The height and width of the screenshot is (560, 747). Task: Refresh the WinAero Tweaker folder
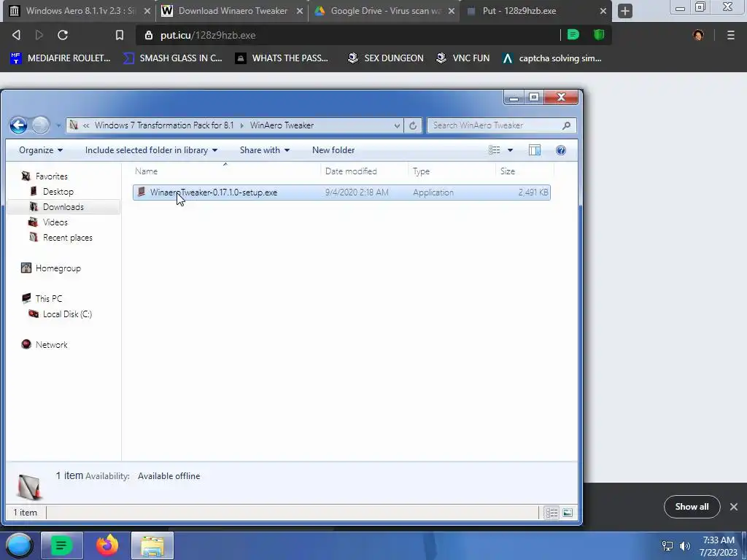[x=413, y=125]
